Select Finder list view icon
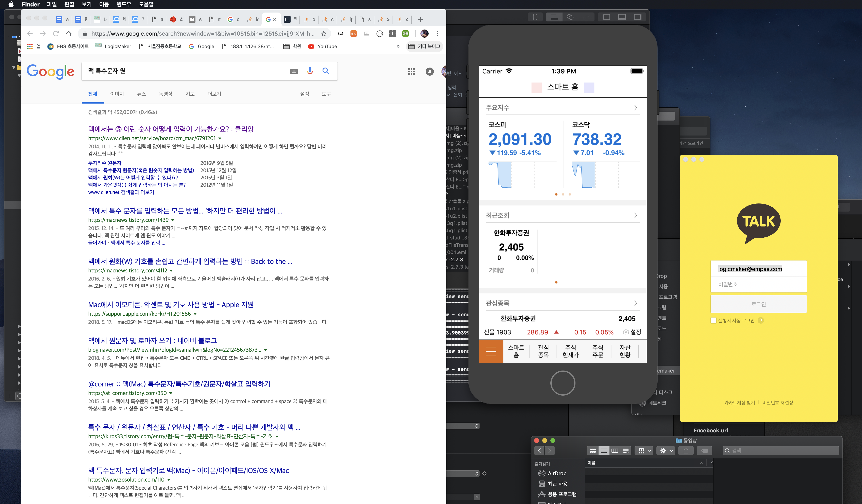Screen dimensions: 862x504 (604, 451)
